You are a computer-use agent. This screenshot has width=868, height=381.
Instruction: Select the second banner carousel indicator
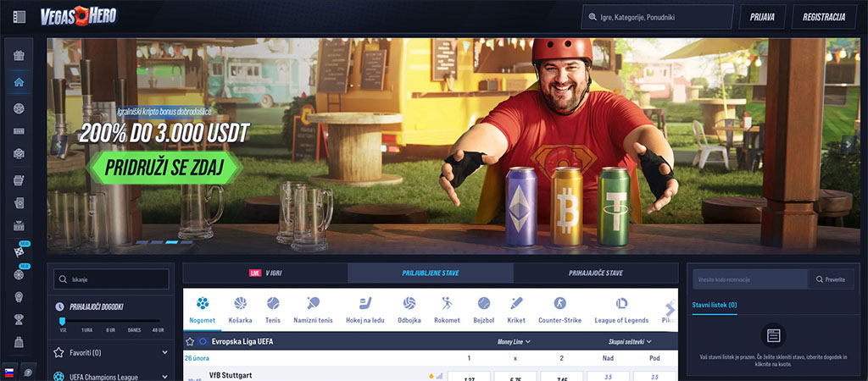pyautogui.click(x=157, y=242)
